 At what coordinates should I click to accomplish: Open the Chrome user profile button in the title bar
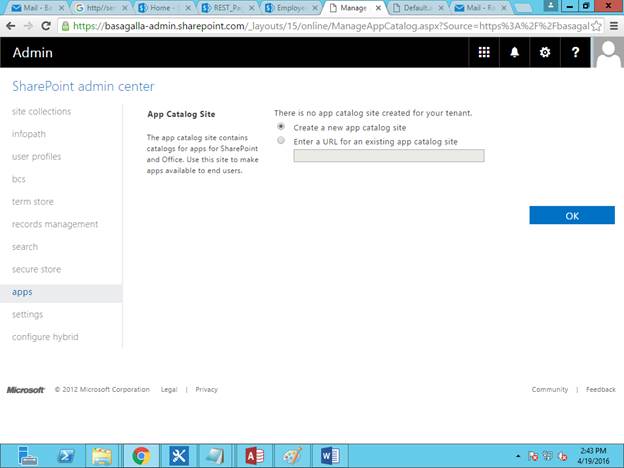(x=550, y=6)
